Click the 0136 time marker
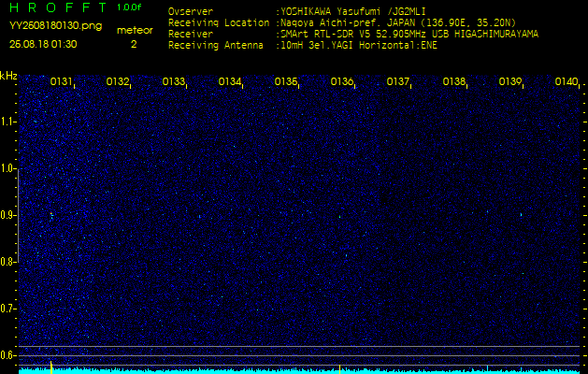This screenshot has width=588, height=374. (341, 81)
